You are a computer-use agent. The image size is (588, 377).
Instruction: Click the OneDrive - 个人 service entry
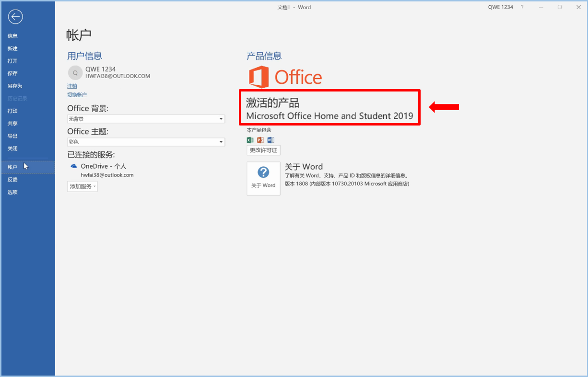[103, 166]
